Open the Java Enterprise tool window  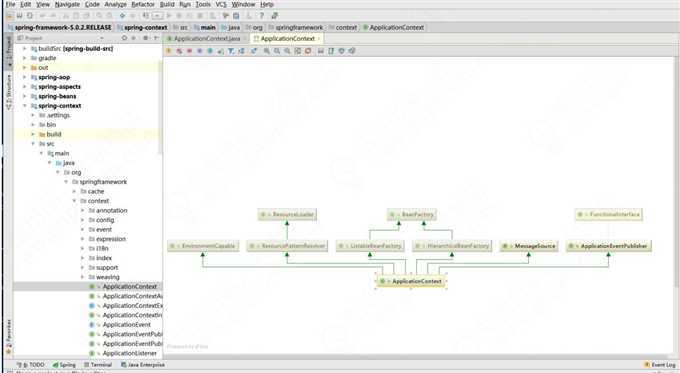click(143, 365)
